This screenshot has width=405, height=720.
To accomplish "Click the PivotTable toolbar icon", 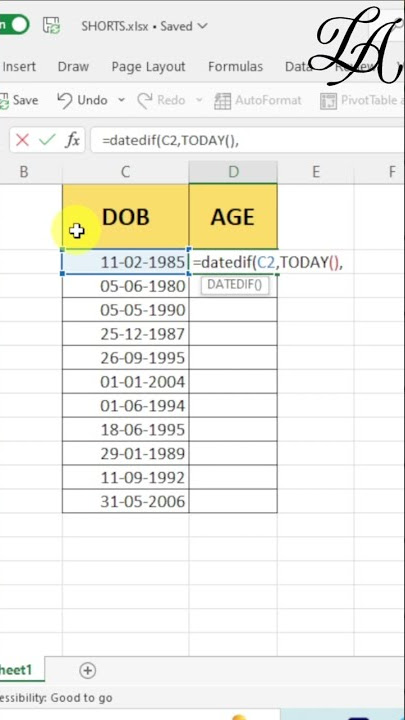I will (328, 101).
